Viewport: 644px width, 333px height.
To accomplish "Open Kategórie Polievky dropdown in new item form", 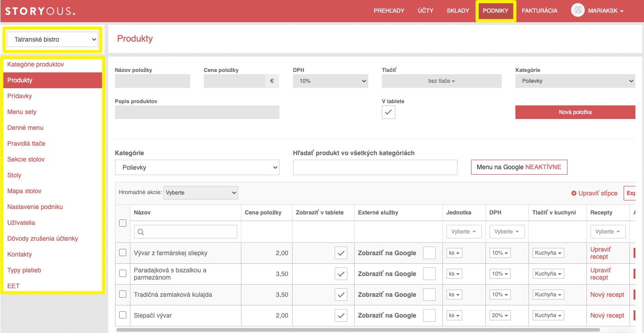I will click(x=575, y=81).
